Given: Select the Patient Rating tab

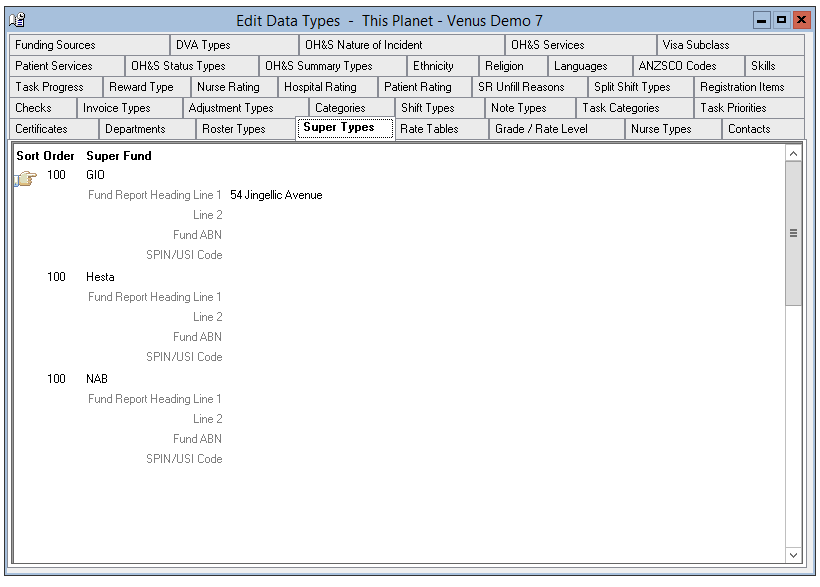Looking at the screenshot, I should coord(424,87).
